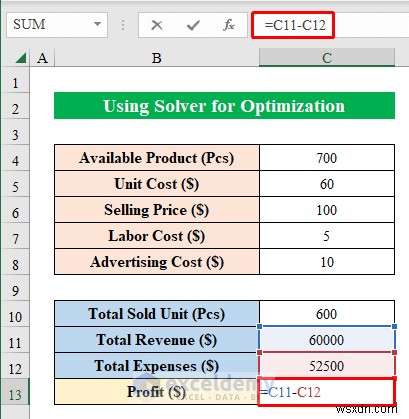Viewport: 409px width, 419px height.
Task: Select the 'Total Sold Unit (Pcs)' cell
Action: (x=157, y=314)
